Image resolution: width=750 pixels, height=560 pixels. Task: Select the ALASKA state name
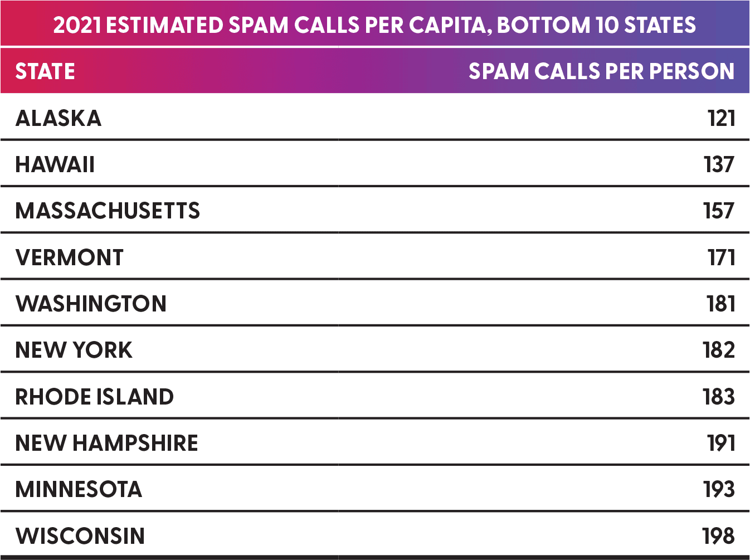point(59,118)
